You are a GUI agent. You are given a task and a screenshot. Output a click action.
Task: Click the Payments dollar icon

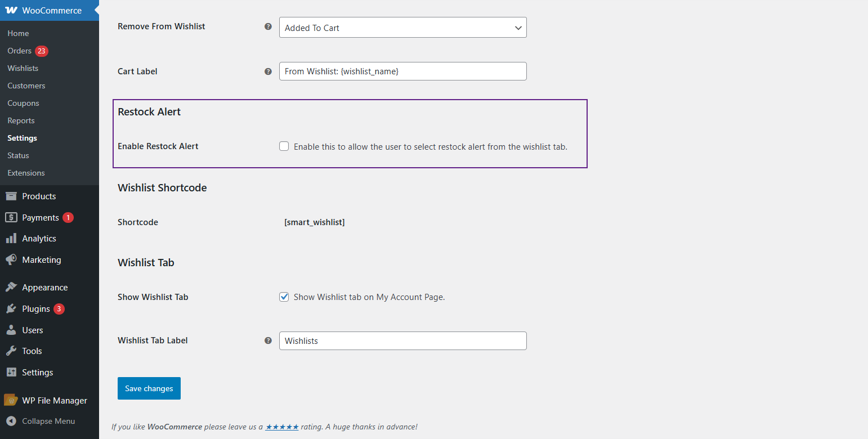11,217
